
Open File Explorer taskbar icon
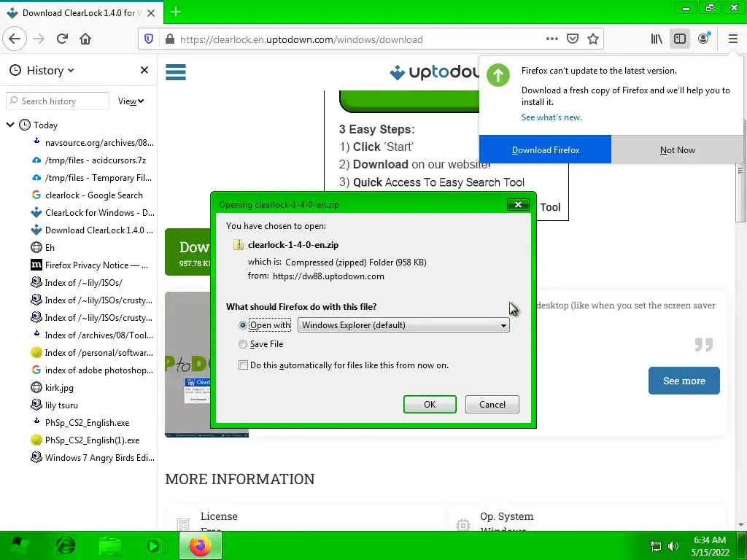click(110, 545)
